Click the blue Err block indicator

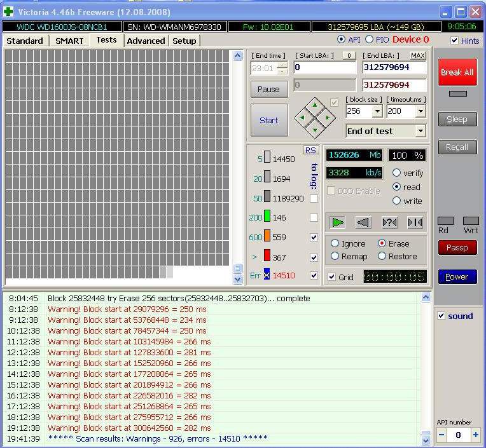(x=267, y=275)
